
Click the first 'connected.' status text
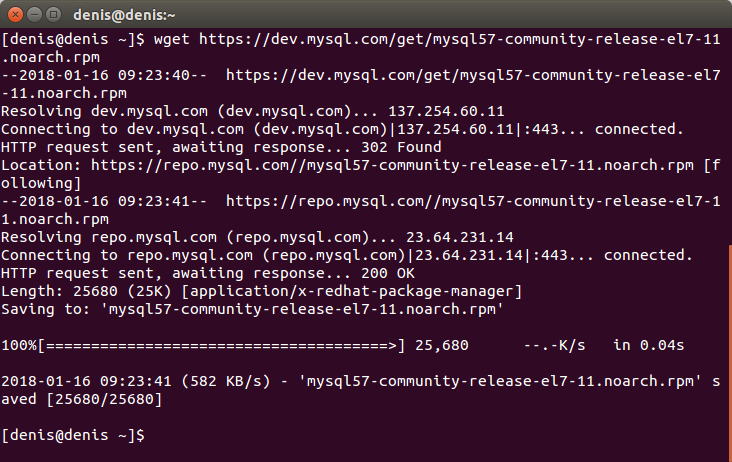click(639, 129)
